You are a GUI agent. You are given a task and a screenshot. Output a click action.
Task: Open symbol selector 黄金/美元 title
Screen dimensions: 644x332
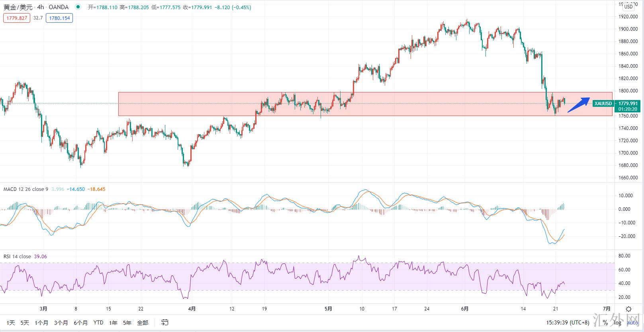pyautogui.click(x=18, y=7)
